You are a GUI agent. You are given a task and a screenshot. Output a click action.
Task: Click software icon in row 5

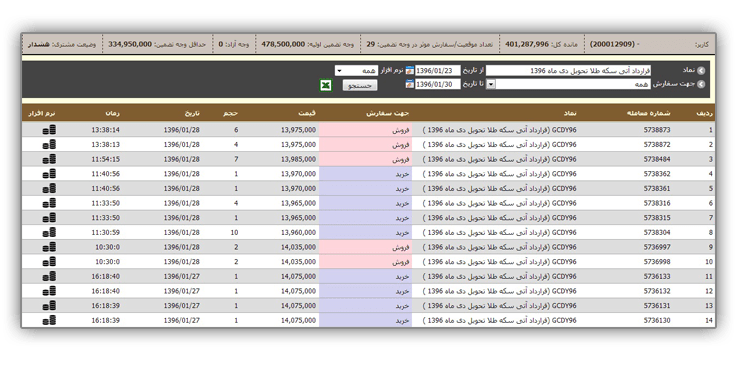[49, 188]
